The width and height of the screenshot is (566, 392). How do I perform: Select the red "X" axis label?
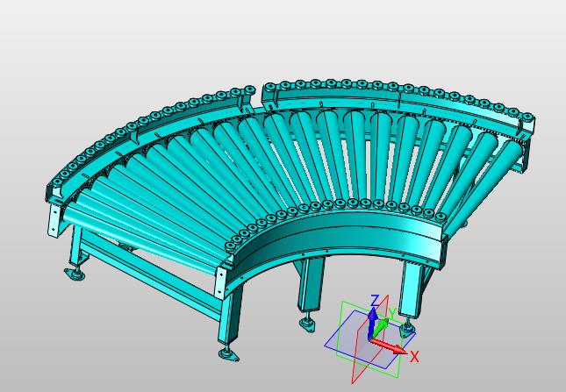click(x=414, y=357)
